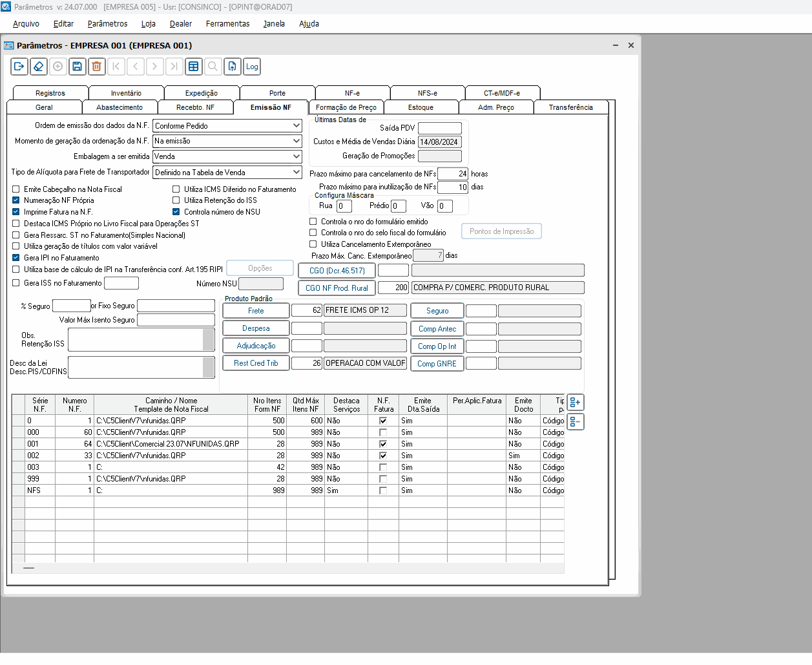Image resolution: width=812 pixels, height=665 pixels.
Task: Open Tipo de Alíquota para Frete dropdown
Action: [x=296, y=173]
